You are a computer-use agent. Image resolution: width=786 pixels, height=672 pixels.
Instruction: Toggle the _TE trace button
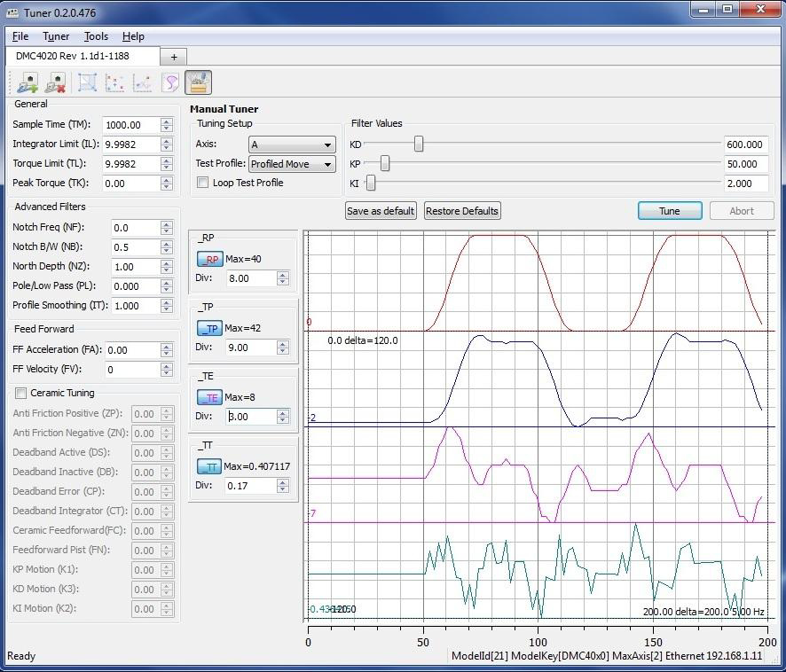point(212,397)
